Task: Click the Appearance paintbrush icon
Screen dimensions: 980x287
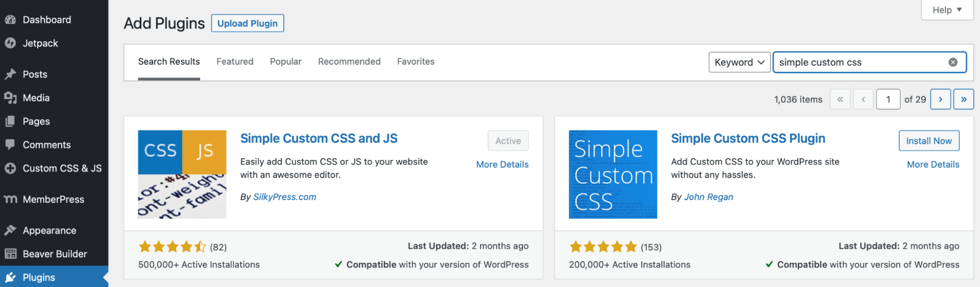Action: 10,230
